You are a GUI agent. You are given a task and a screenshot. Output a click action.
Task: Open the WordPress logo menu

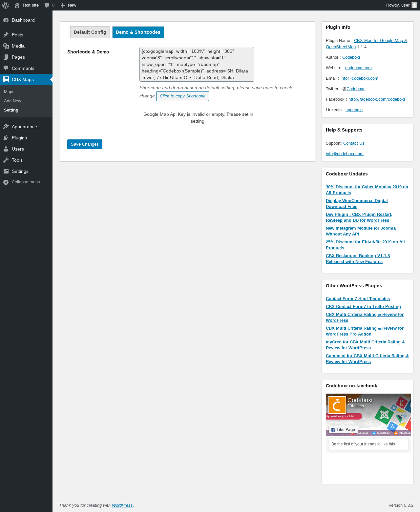pyautogui.click(x=6, y=5)
